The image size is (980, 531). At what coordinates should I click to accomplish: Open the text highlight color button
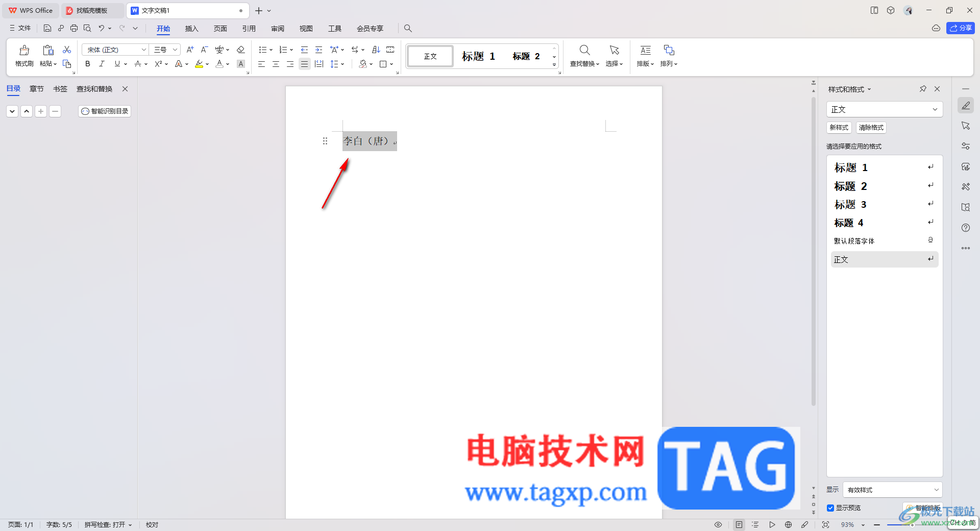[199, 64]
